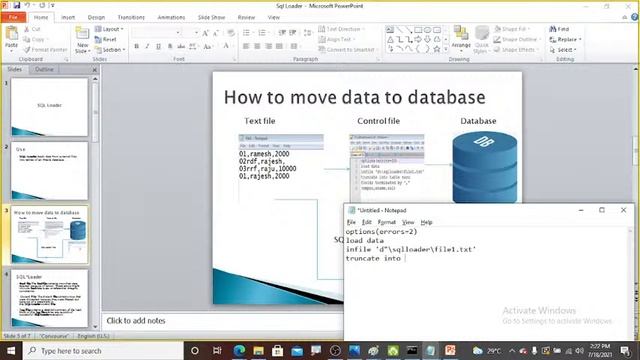
Task: Open the font size combo box arrow
Action: click(x=196, y=33)
